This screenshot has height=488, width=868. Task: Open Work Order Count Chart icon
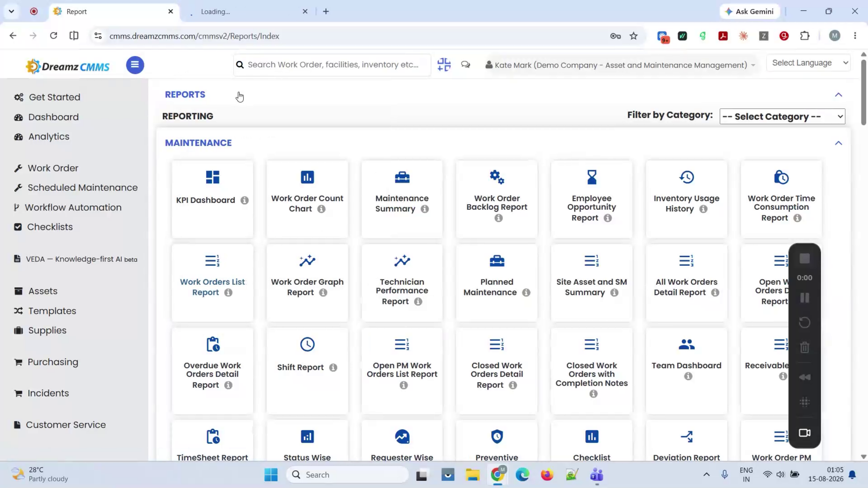[307, 177]
